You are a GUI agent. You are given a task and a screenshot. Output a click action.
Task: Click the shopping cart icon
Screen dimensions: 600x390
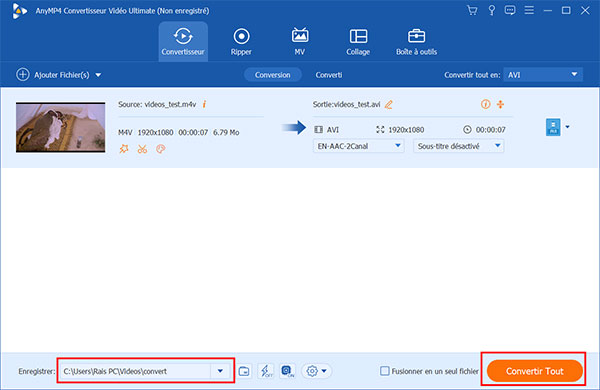pyautogui.click(x=472, y=11)
